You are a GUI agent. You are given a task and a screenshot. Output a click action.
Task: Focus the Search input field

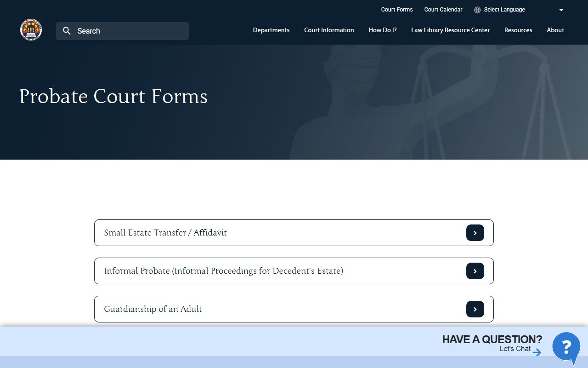(122, 31)
